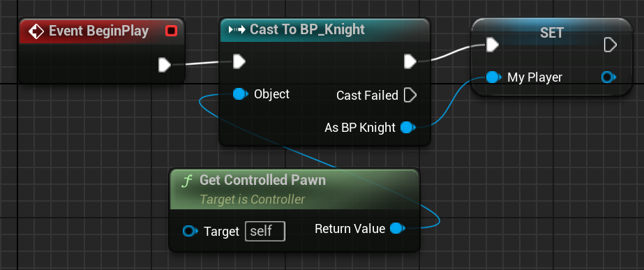The image size is (644, 270).
Task: Click the As BP Knight output pin
Action: 408,128
